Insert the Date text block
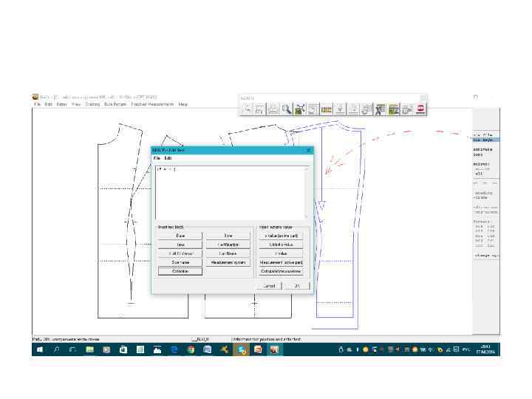The image size is (532, 399). pyautogui.click(x=180, y=236)
